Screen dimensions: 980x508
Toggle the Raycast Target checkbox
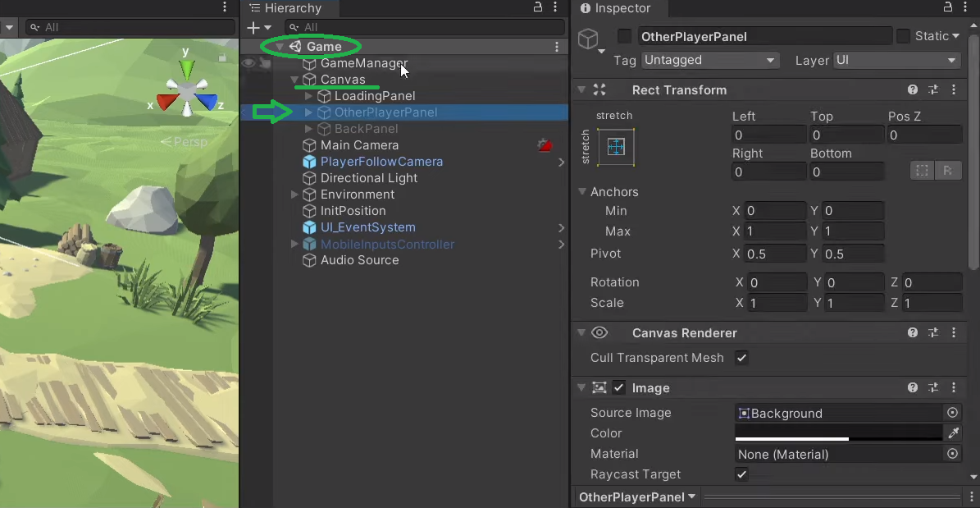[x=741, y=474]
